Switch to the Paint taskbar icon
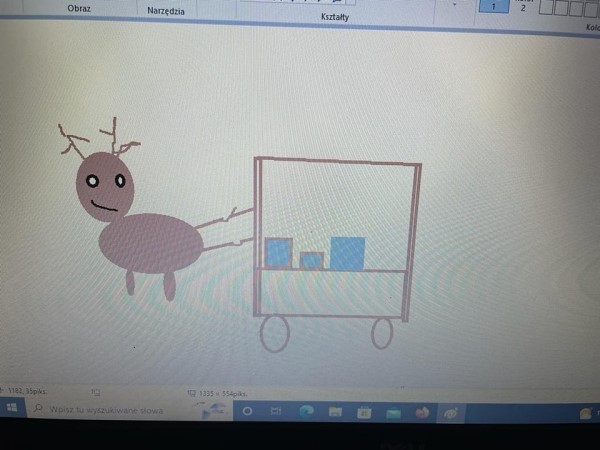 point(451,414)
